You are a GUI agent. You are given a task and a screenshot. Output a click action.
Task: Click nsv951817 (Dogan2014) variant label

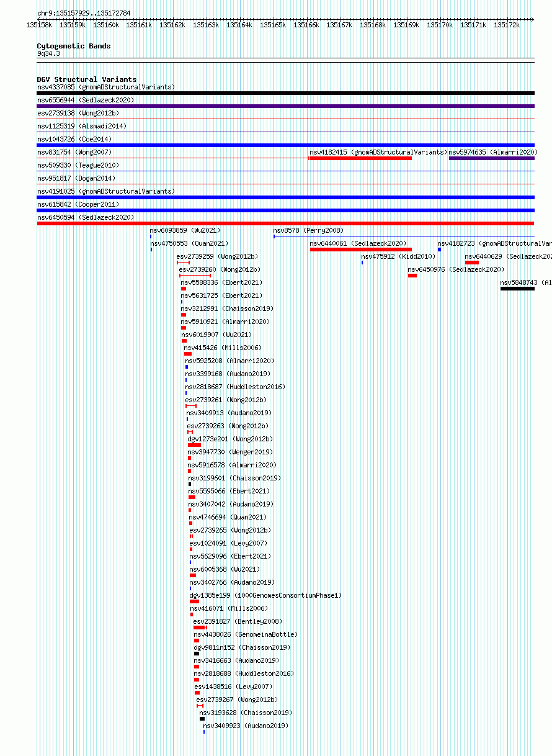(x=76, y=178)
